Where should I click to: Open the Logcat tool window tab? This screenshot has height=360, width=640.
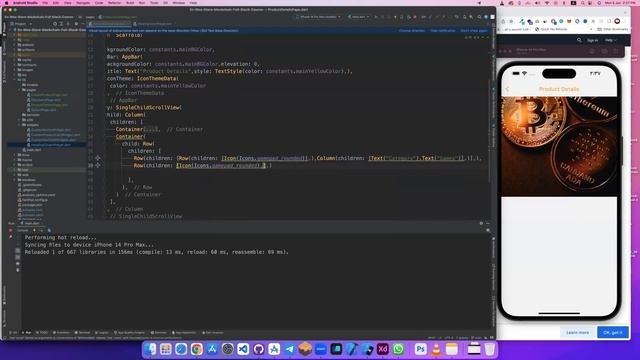[102, 333]
